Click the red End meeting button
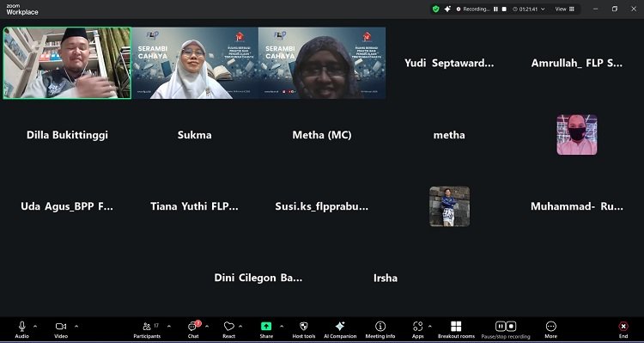 [x=623, y=329]
